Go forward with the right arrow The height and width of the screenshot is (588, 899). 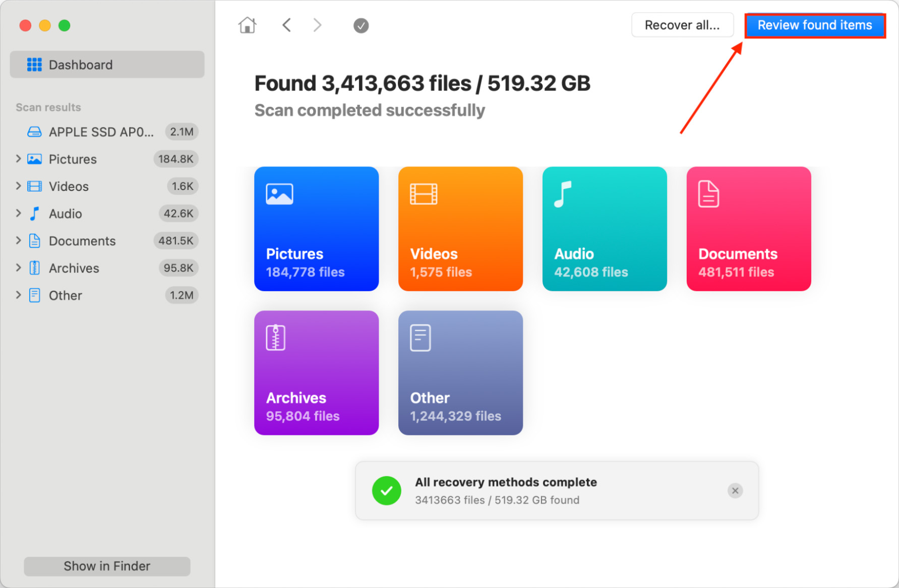click(317, 25)
